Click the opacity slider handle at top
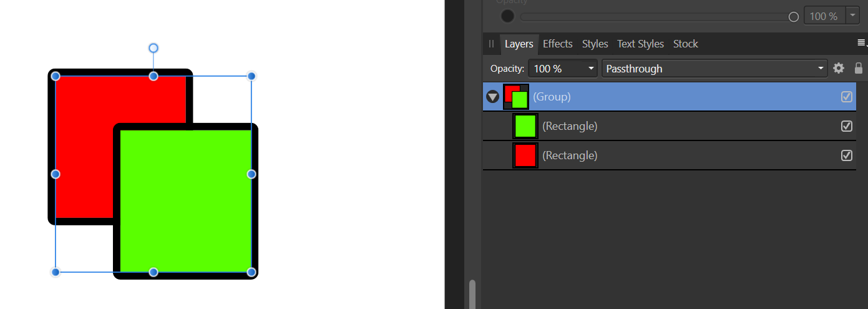 click(794, 17)
